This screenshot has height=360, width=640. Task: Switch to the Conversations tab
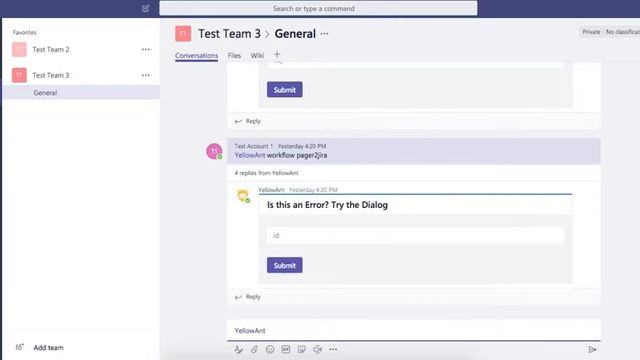point(196,56)
